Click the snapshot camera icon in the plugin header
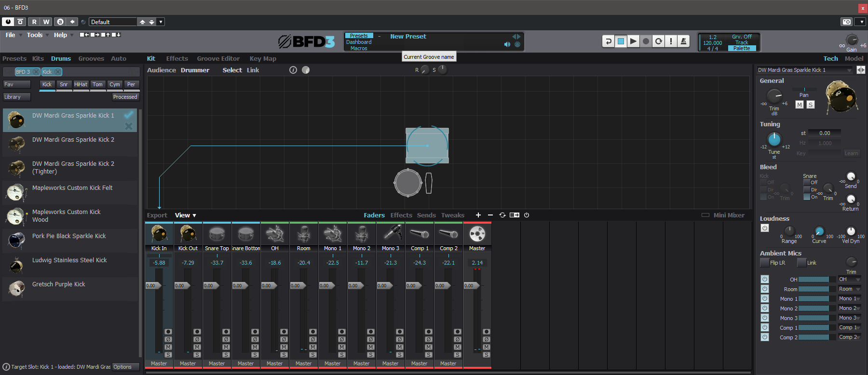The width and height of the screenshot is (868, 375). pyautogui.click(x=847, y=22)
